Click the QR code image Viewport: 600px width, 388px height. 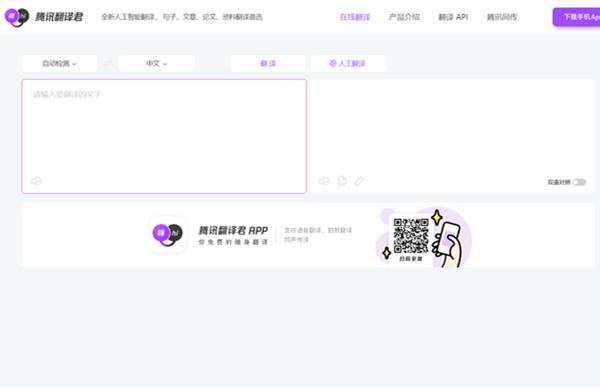[x=411, y=236]
